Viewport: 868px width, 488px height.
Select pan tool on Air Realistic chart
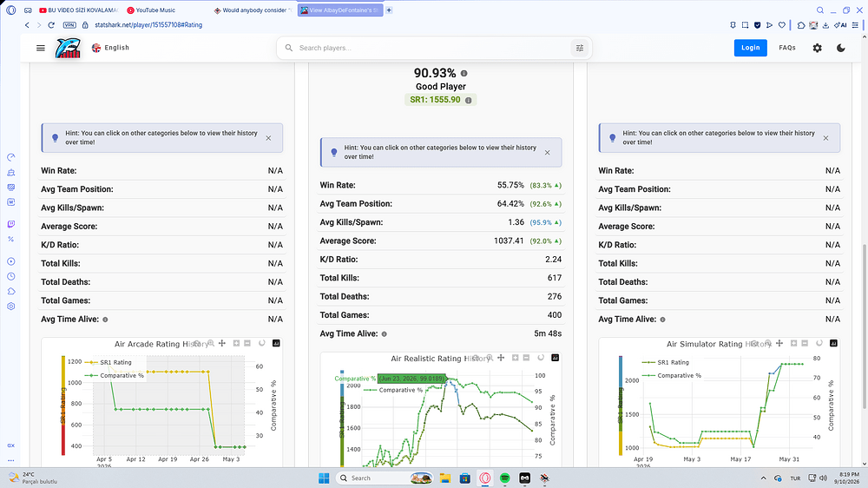click(x=501, y=358)
